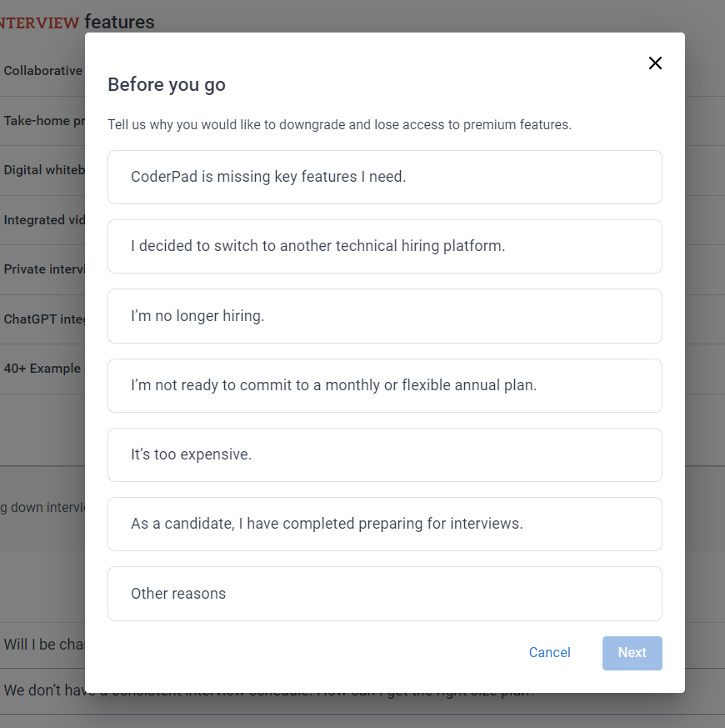Open the Digital whiteboard feature details
Screen dimensions: 725x728
click(45, 169)
